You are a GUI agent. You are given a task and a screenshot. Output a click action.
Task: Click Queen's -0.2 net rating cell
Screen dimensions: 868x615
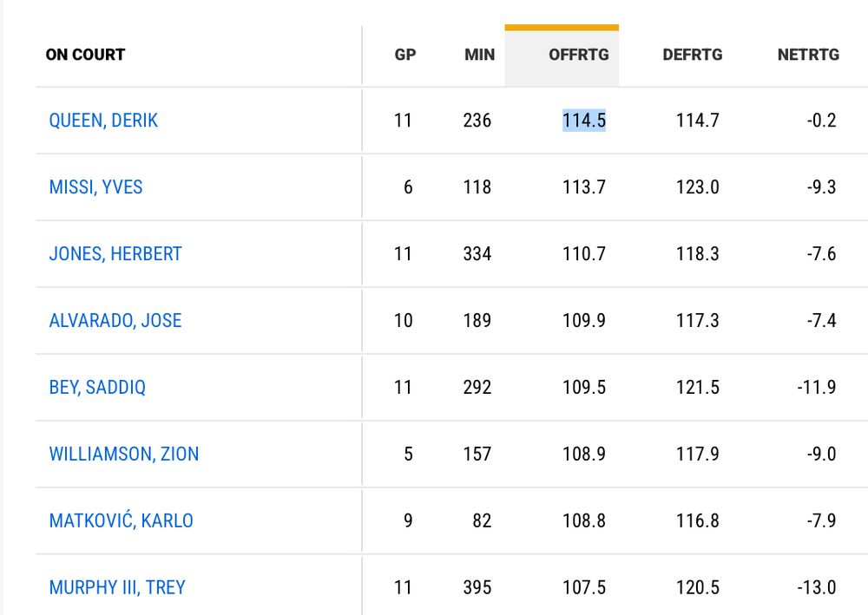point(821,121)
